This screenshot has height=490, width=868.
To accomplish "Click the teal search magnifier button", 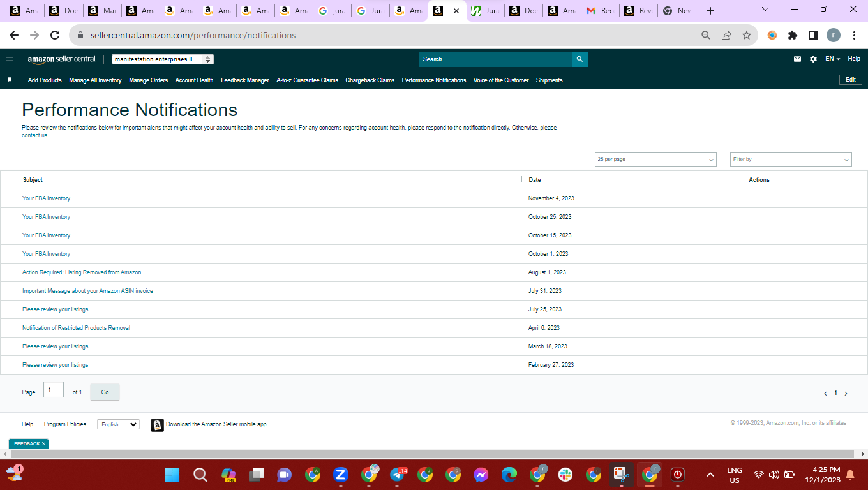I will pyautogui.click(x=580, y=59).
